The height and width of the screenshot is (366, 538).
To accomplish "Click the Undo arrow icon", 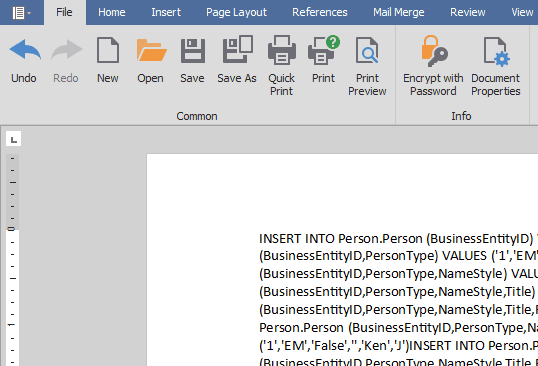I will [25, 50].
